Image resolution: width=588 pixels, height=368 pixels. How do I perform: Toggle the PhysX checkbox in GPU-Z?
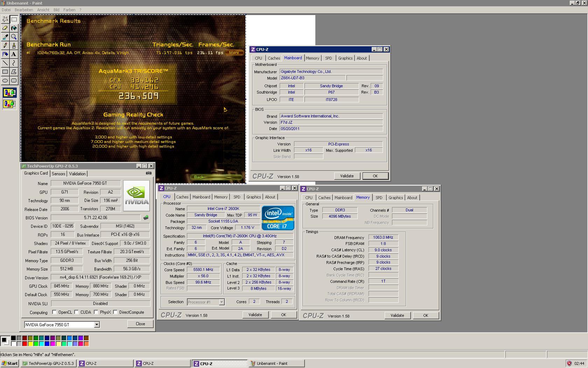(x=96, y=312)
